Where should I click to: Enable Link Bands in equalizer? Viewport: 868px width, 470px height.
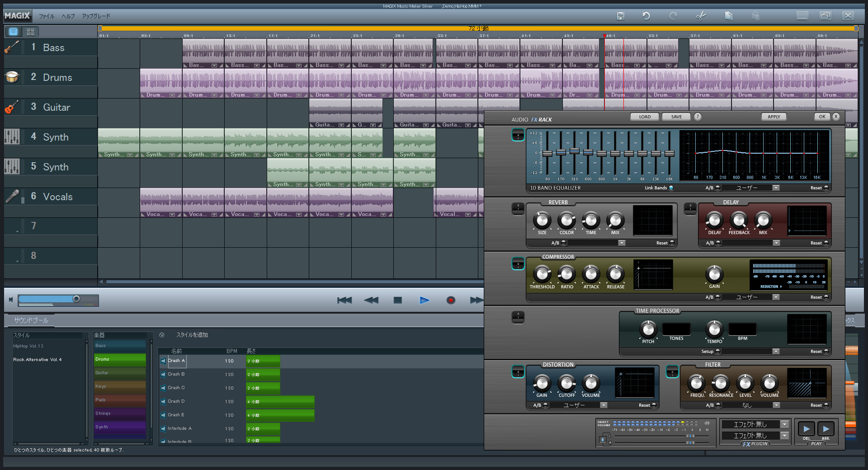pyautogui.click(x=671, y=188)
